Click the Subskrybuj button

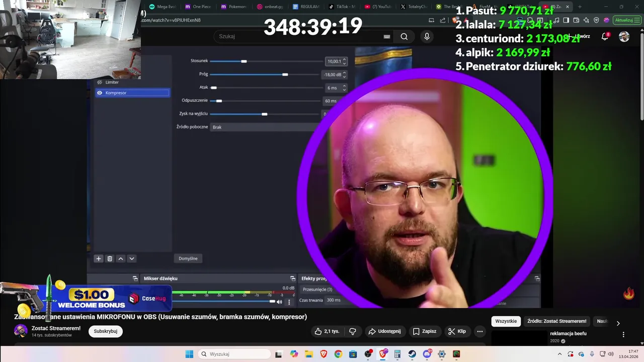(105, 331)
